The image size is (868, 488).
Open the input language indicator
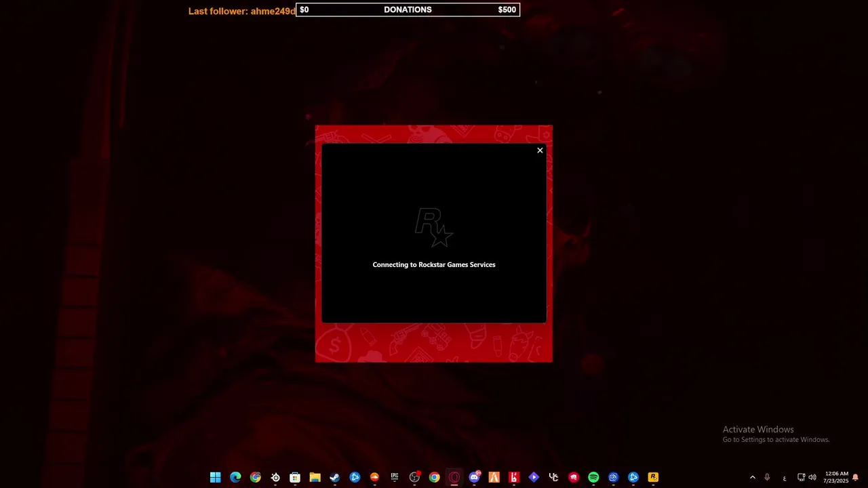point(785,478)
